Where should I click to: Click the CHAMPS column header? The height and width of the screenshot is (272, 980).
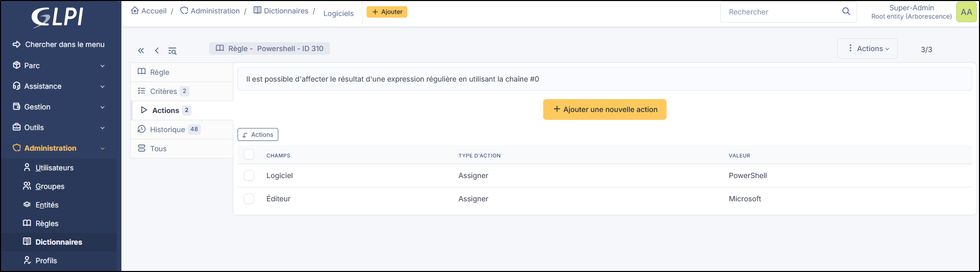278,155
